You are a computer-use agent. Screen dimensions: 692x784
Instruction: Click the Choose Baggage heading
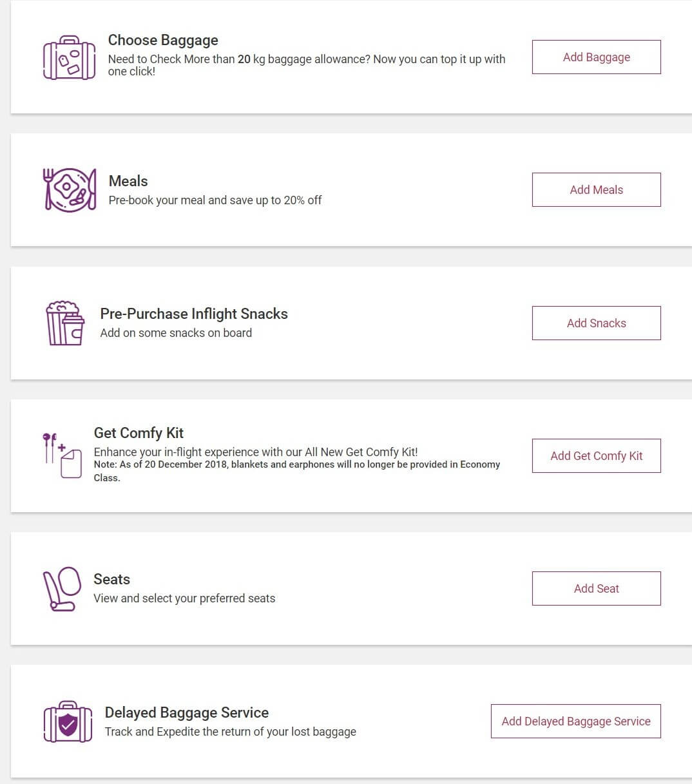coord(163,40)
